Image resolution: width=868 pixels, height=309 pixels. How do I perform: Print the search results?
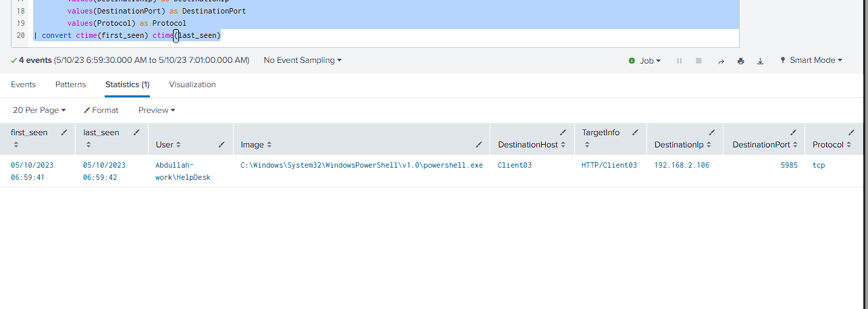coord(741,61)
